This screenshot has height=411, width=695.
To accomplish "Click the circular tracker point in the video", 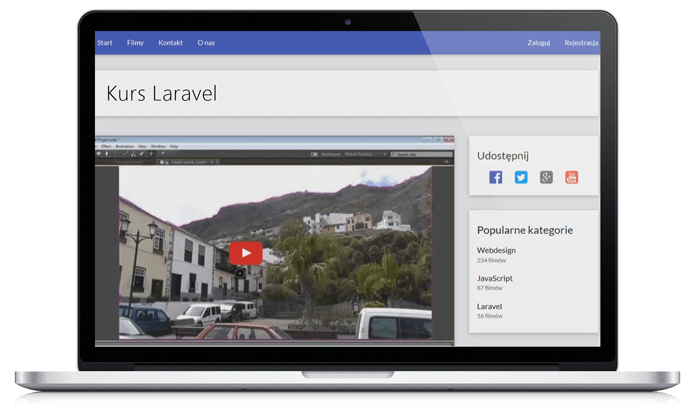I will click(240, 273).
